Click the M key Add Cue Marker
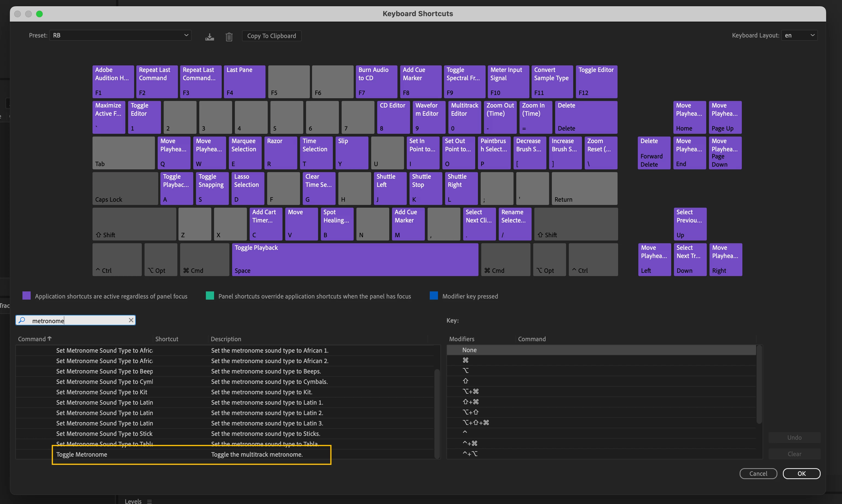842x504 pixels. [408, 224]
